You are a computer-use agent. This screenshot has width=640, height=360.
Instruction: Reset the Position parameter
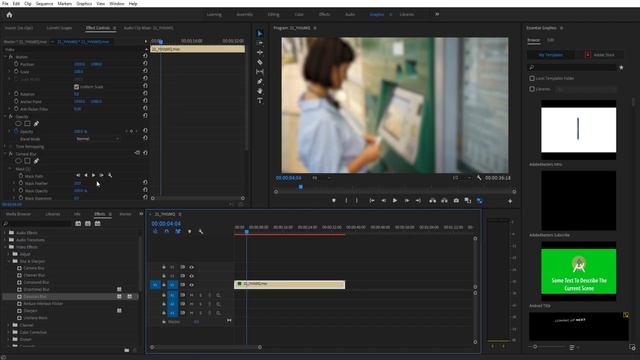pyautogui.click(x=145, y=64)
